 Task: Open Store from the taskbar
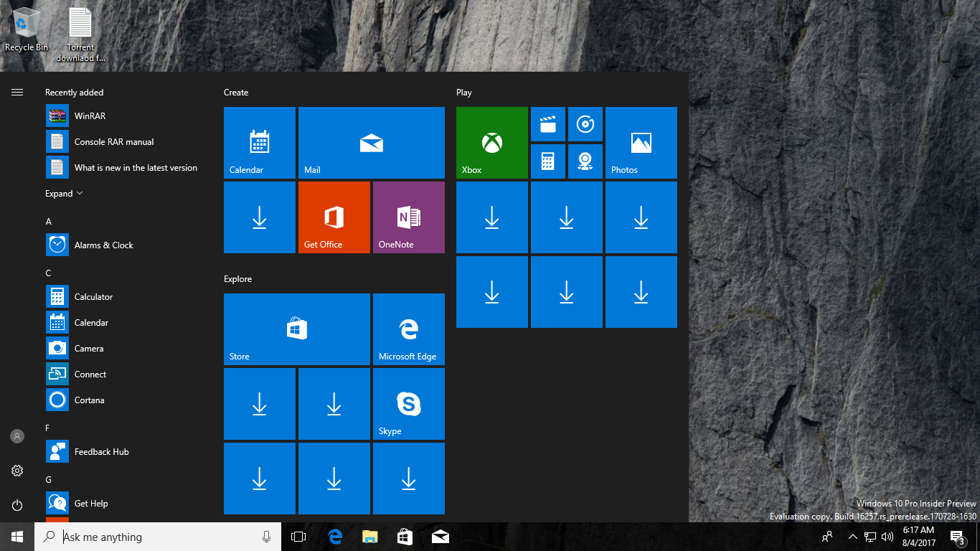tap(405, 537)
